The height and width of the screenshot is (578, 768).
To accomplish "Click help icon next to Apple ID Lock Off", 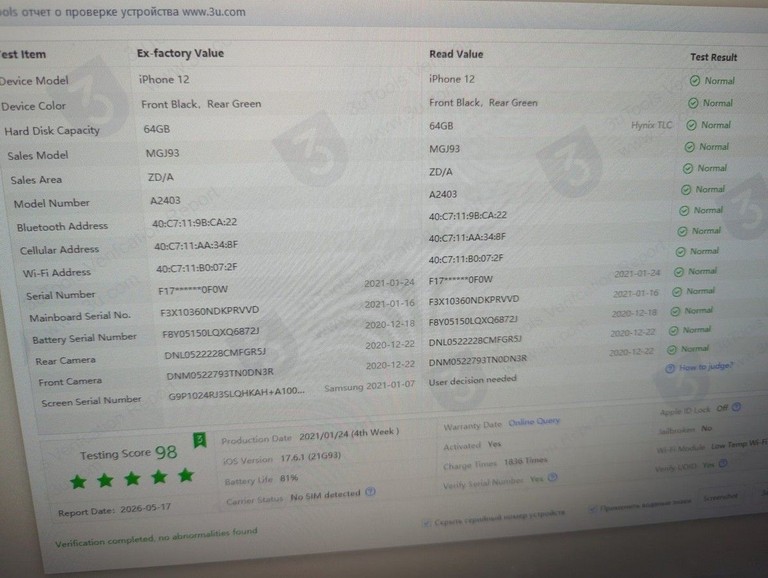I will click(x=737, y=407).
